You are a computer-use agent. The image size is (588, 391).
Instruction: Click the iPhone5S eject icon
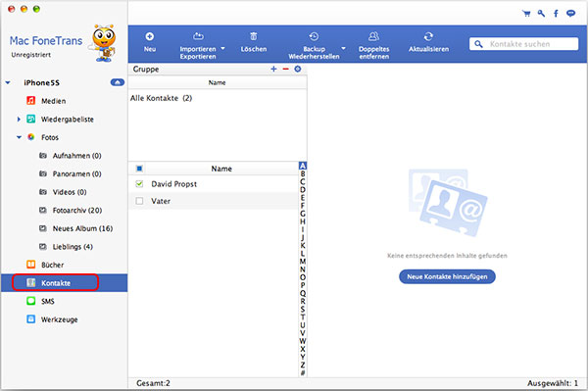point(118,82)
